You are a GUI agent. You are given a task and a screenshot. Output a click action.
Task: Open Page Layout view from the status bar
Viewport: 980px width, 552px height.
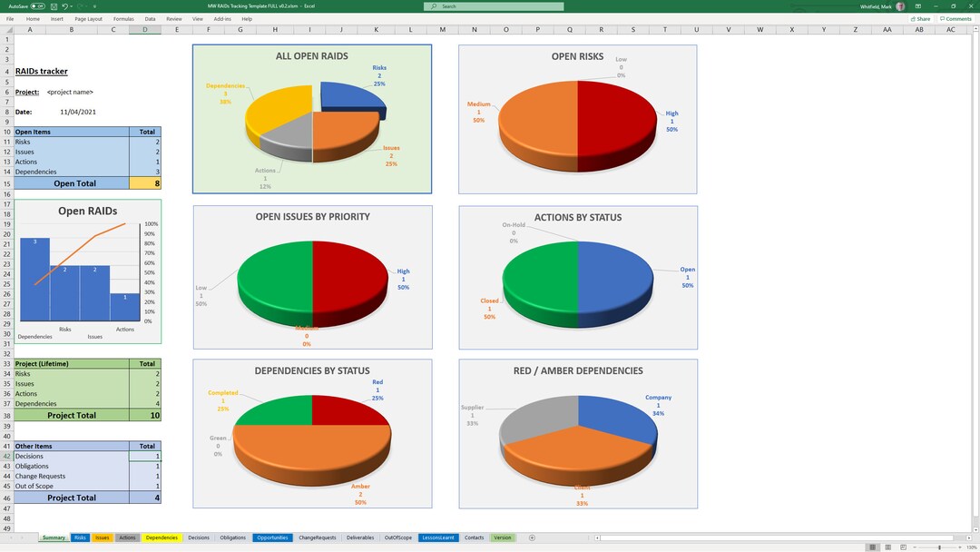(887, 547)
